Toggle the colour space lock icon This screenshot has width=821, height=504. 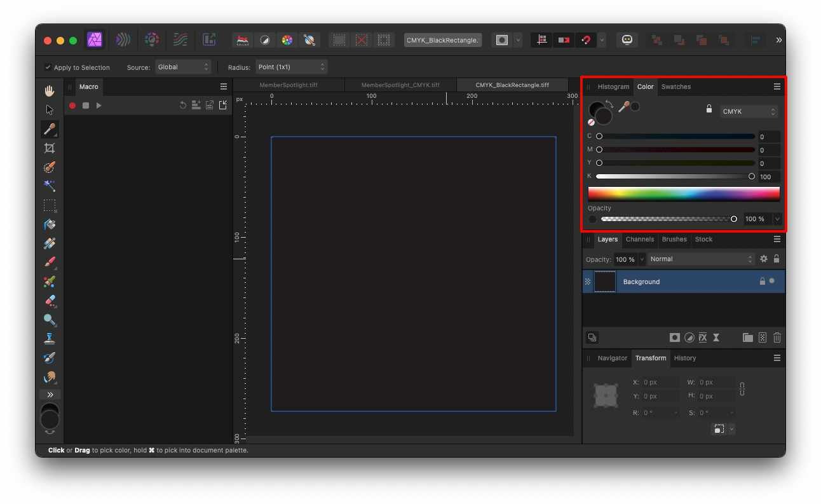click(709, 109)
